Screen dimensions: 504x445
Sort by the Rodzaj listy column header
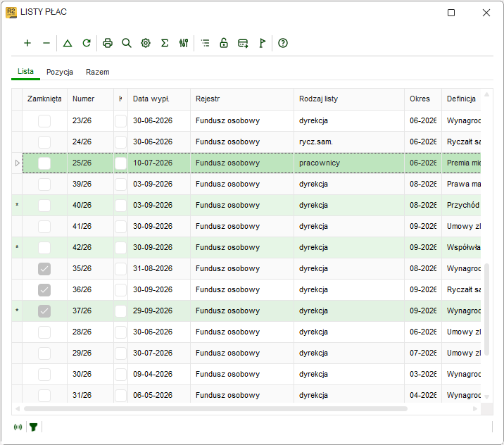coord(349,99)
